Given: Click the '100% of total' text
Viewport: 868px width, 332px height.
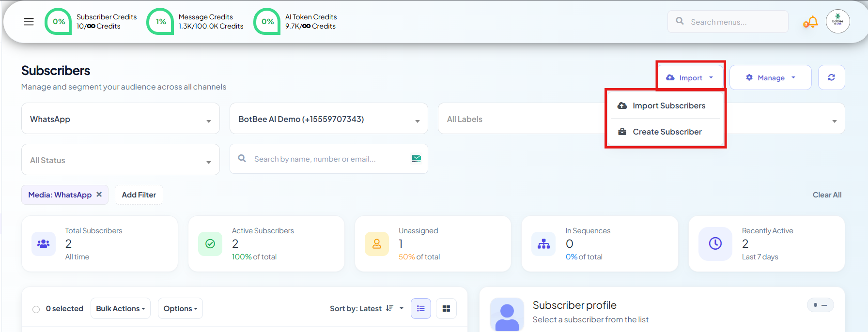Looking at the screenshot, I should click(x=254, y=257).
